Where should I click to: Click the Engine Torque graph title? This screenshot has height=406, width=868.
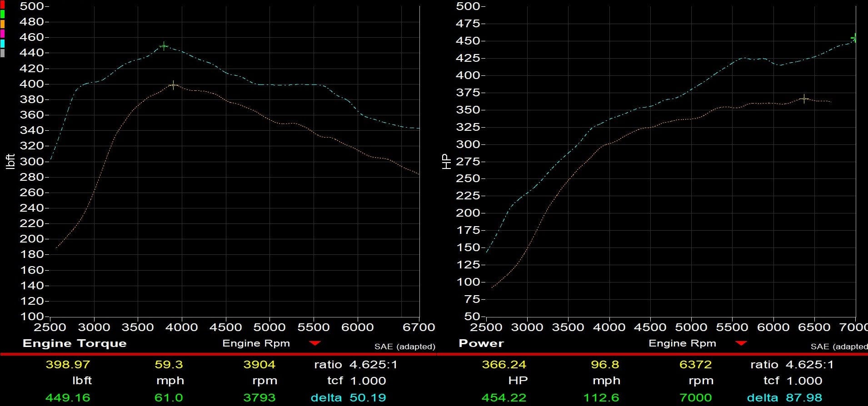75,343
